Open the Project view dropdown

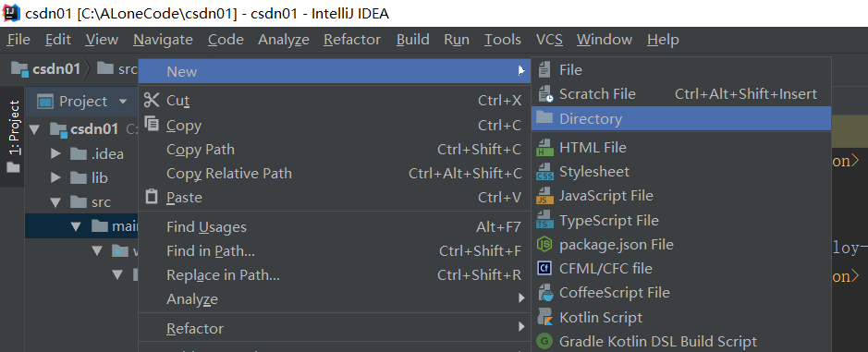[123, 102]
